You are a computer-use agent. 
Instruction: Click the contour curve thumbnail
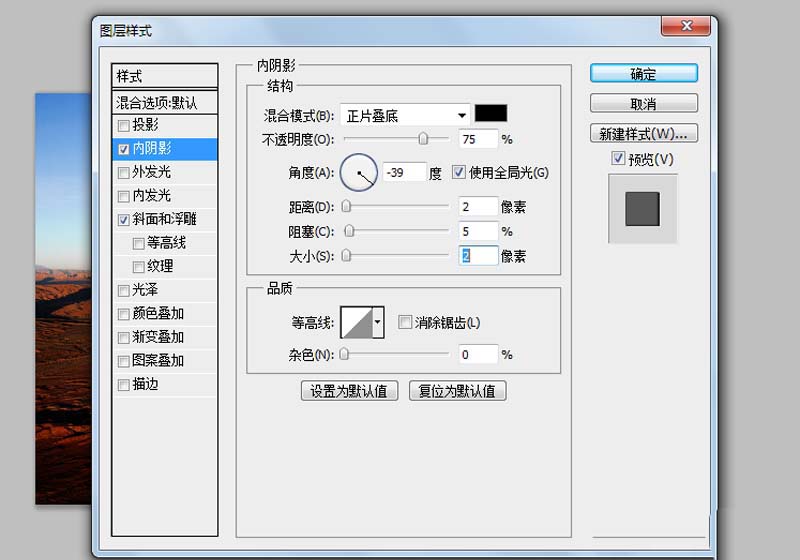point(357,322)
